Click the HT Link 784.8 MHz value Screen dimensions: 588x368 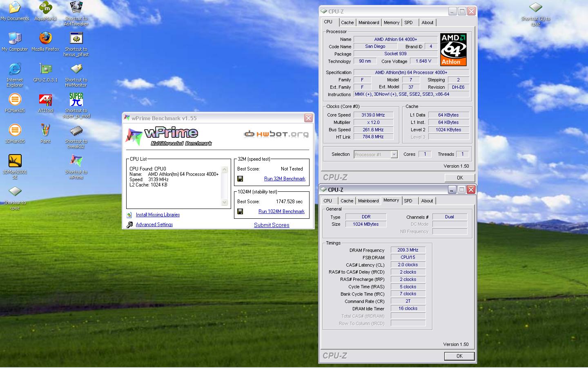tap(373, 137)
